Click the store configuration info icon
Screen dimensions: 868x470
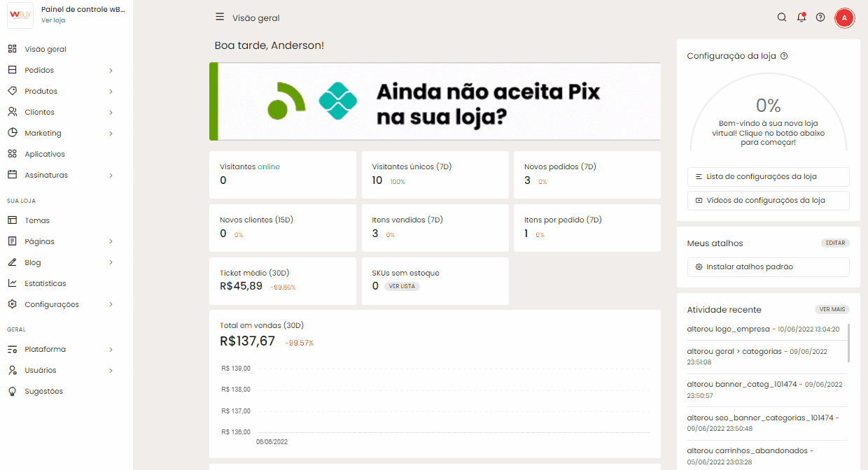pos(784,56)
